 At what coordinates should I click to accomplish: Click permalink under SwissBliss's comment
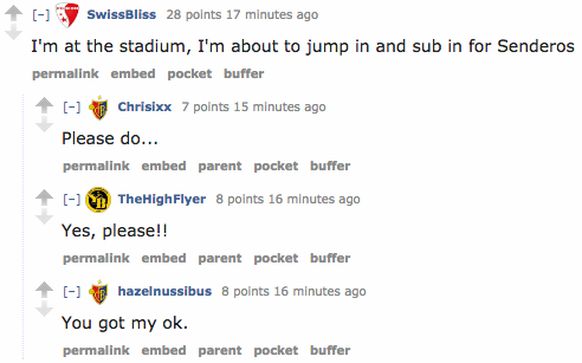(65, 74)
